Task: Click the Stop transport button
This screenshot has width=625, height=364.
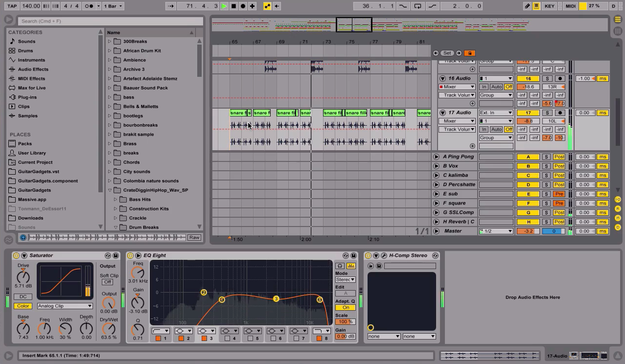Action: [233, 6]
